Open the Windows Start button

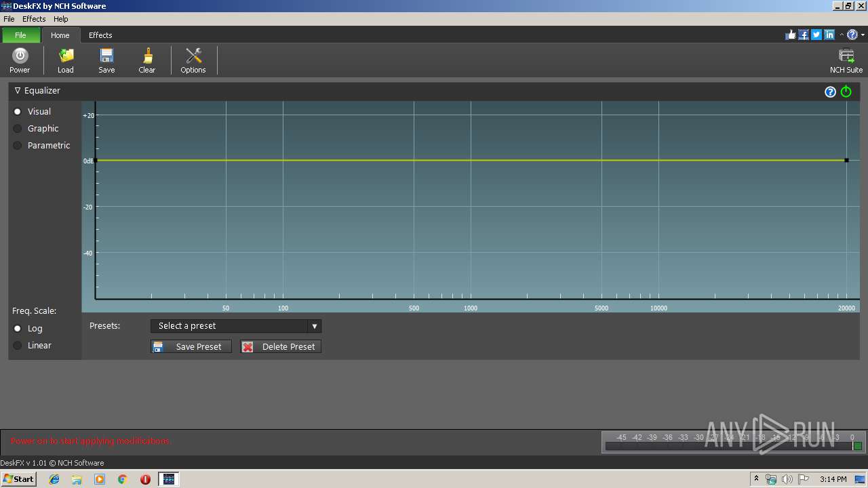point(18,479)
